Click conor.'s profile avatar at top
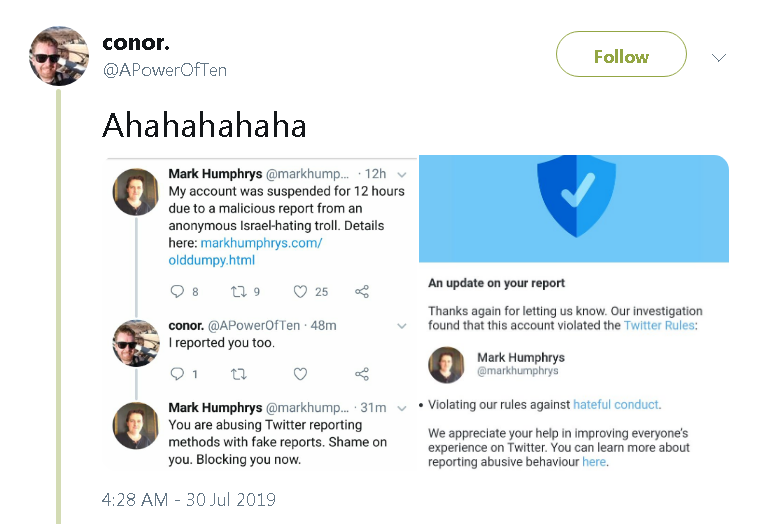The image size is (767, 524). [59, 55]
